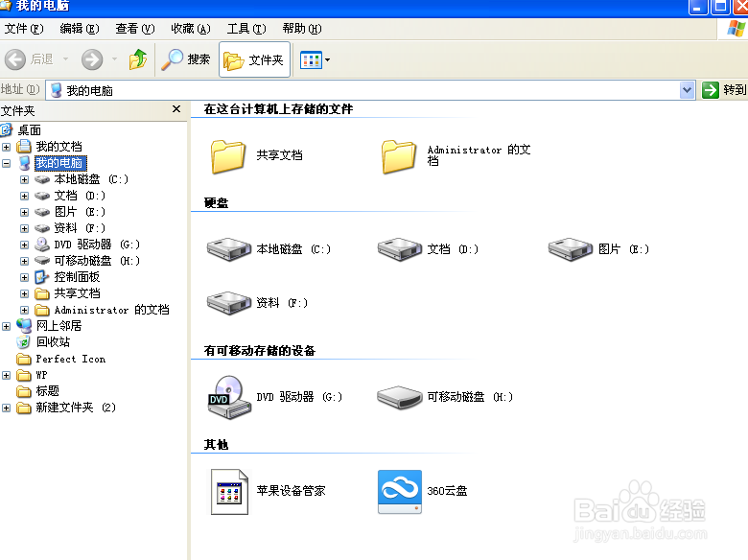Expand DVD 驱动器 (G:) tree node
This screenshot has width=748, height=560.
(24, 245)
